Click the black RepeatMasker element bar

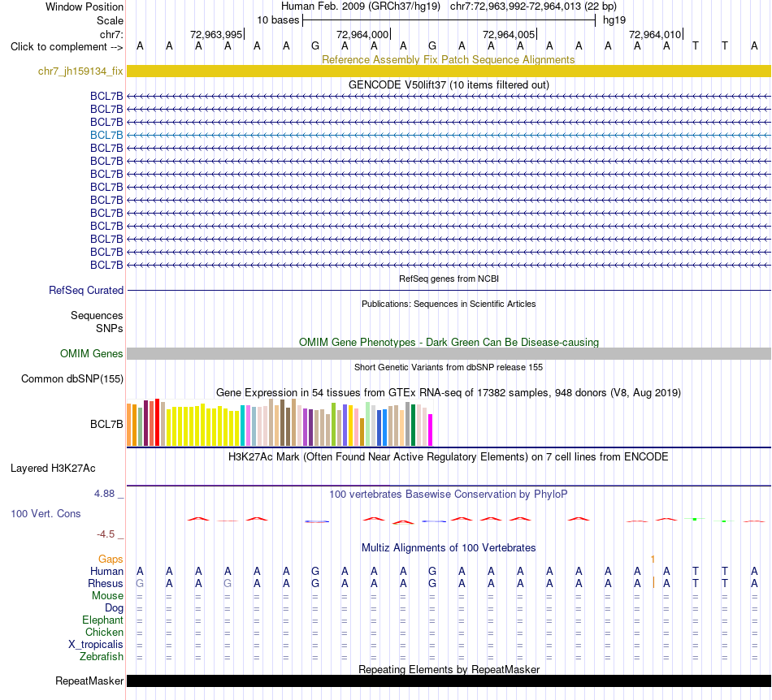pyautogui.click(x=449, y=681)
